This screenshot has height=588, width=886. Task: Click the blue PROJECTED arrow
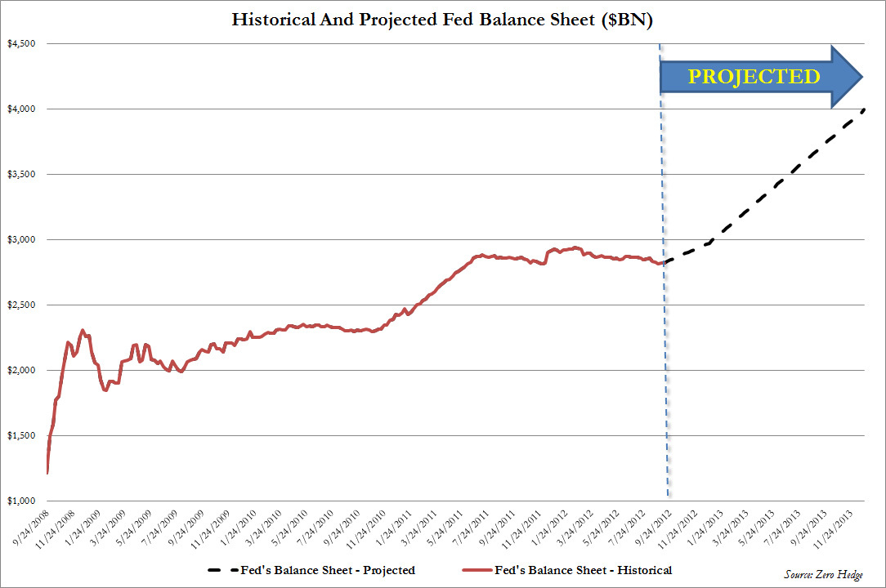tap(761, 77)
